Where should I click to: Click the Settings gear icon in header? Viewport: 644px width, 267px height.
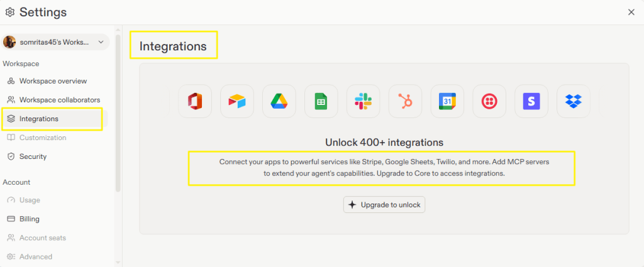tap(10, 13)
